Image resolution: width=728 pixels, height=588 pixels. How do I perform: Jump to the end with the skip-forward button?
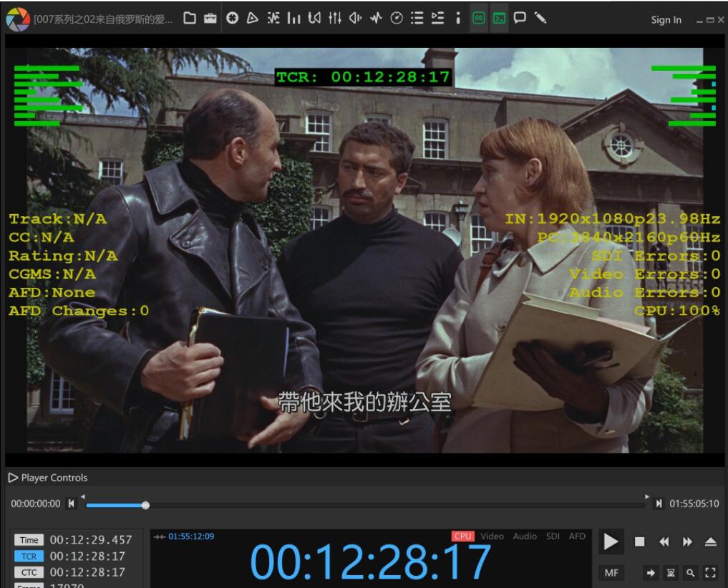pyautogui.click(x=659, y=503)
